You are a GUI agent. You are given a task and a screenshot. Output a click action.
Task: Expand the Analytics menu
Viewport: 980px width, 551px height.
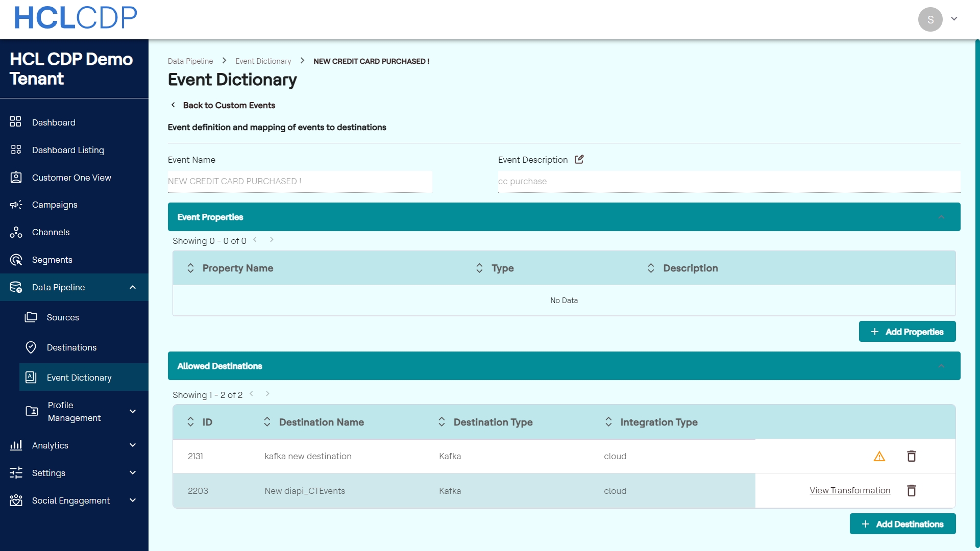(x=133, y=445)
